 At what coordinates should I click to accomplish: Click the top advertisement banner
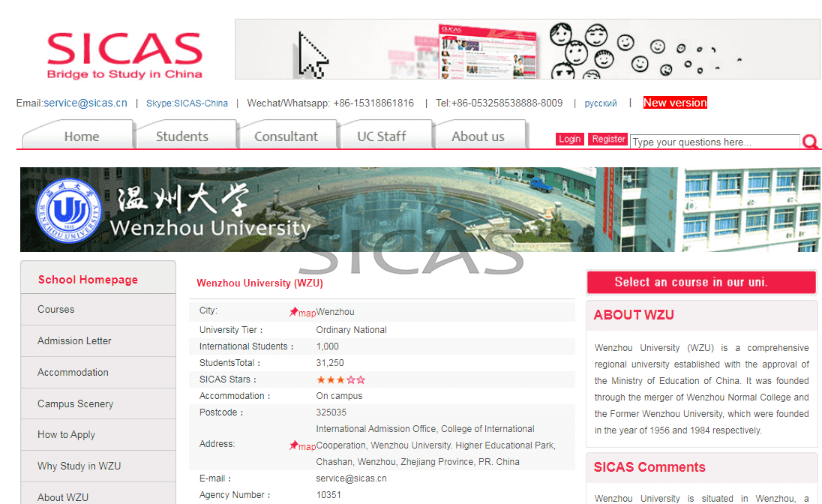(x=527, y=49)
